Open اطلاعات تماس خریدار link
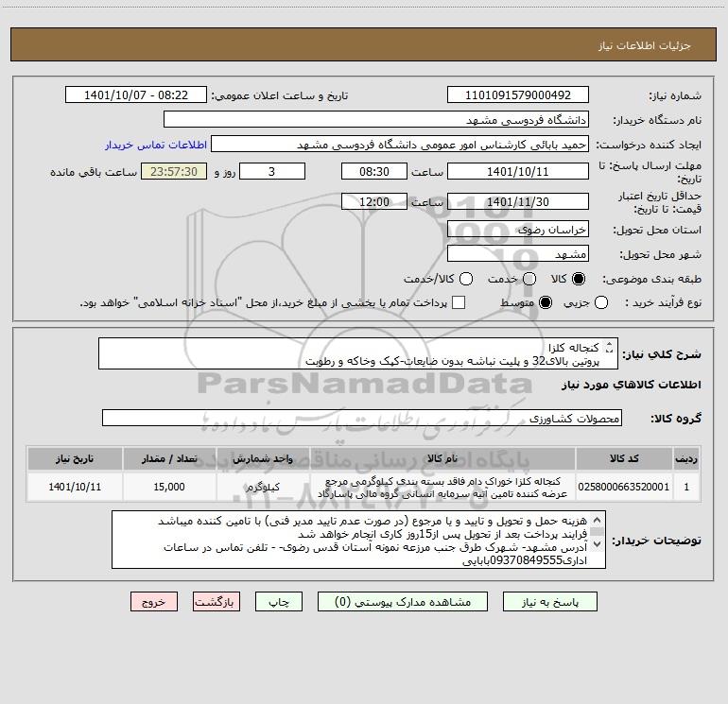728x704 pixels. 156,145
